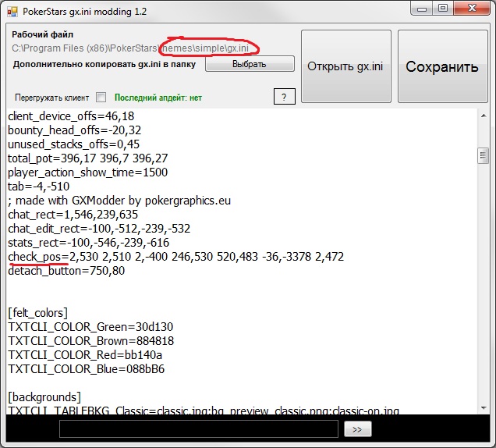The image size is (496, 448).
Task: Click the working file path text
Action: tap(130, 48)
